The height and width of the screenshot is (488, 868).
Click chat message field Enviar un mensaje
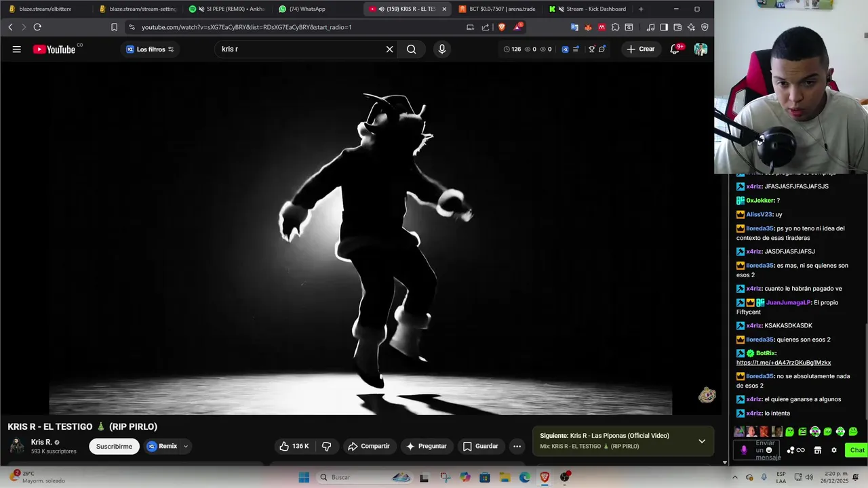757,450
